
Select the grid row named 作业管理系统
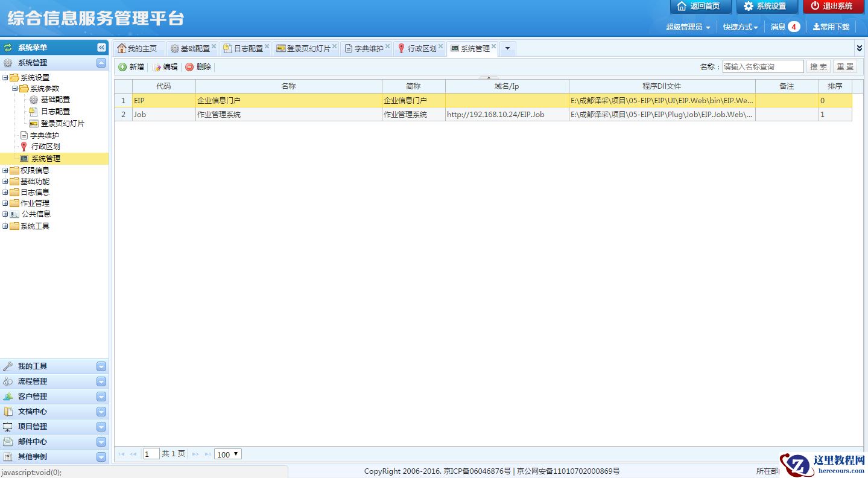[483, 115]
